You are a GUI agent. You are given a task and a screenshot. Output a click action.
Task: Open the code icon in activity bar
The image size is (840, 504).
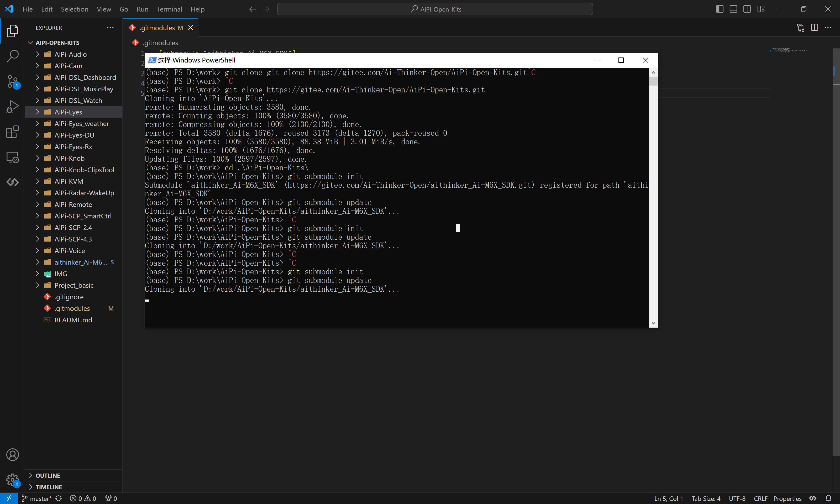point(13,182)
